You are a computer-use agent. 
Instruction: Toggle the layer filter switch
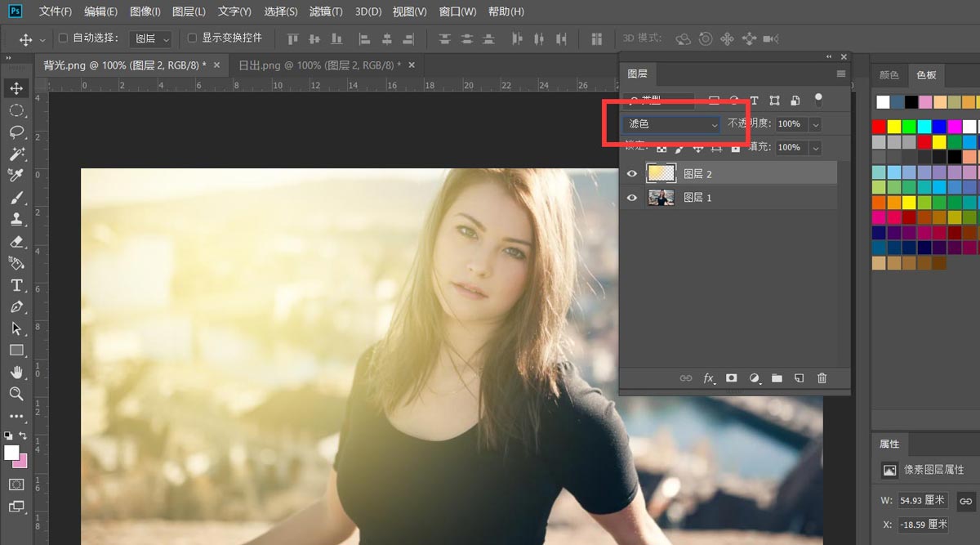click(818, 100)
